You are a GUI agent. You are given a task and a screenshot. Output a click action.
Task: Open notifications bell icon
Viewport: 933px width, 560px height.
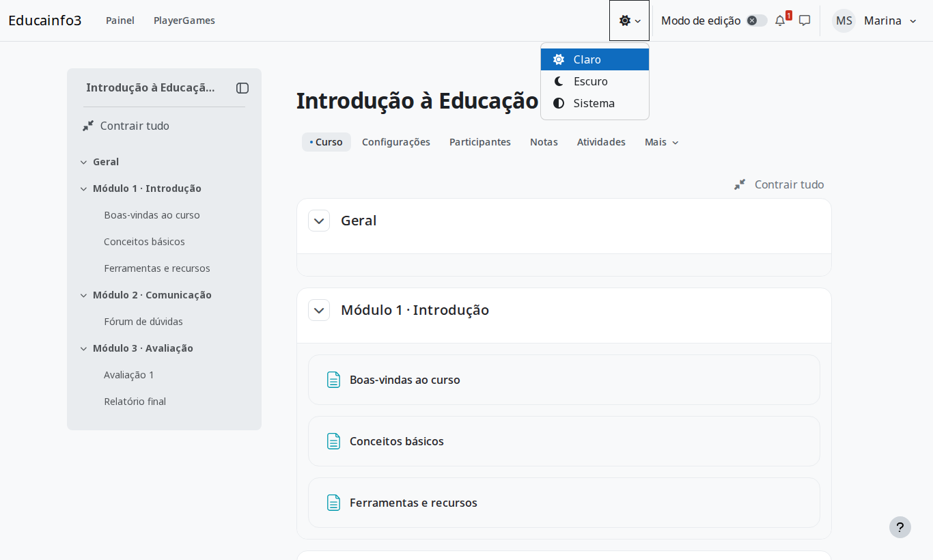tap(780, 20)
